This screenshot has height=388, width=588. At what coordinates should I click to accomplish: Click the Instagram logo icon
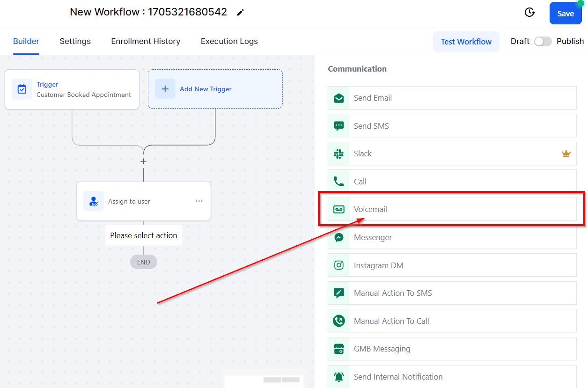pyautogui.click(x=339, y=265)
